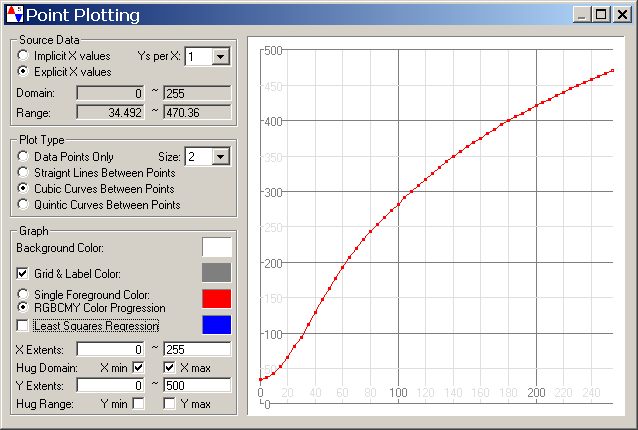The height and width of the screenshot is (430, 638).
Task: Click the X Extents maximum field
Action: click(x=197, y=350)
